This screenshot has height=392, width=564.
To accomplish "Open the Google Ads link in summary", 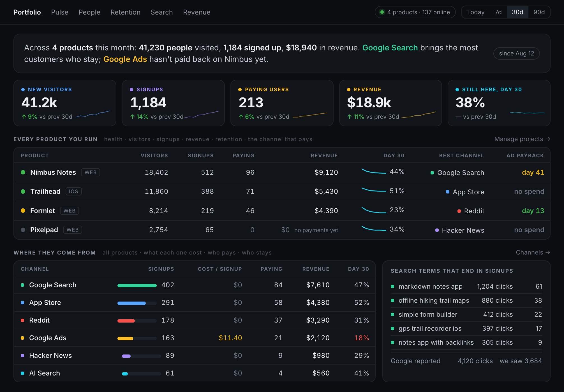I will (x=125, y=59).
